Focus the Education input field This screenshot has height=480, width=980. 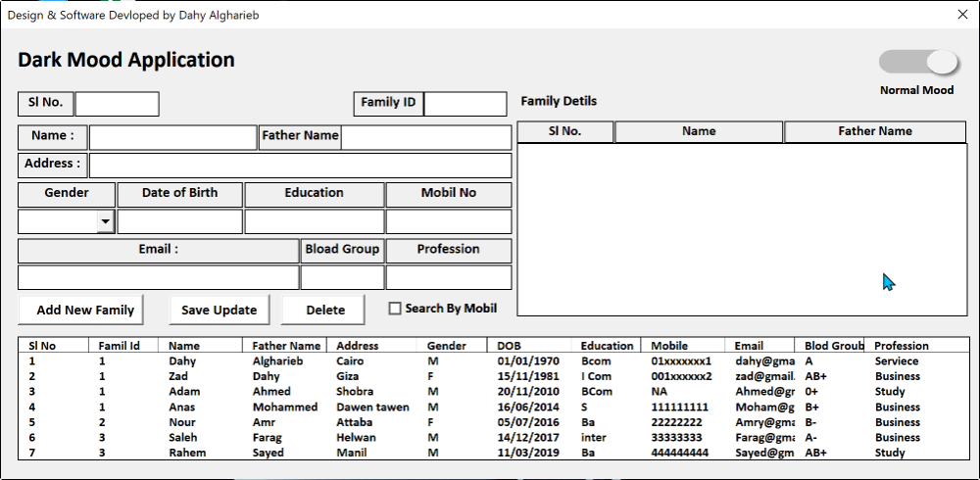pos(315,221)
